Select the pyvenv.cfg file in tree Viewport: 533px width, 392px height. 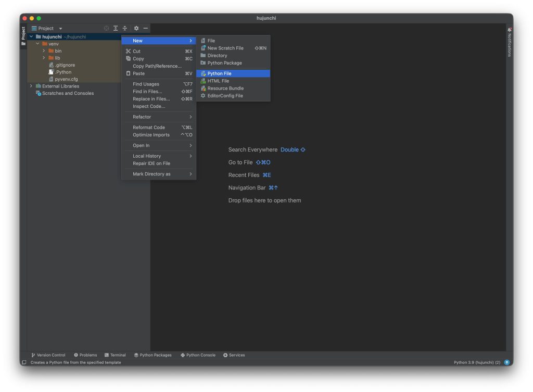(66, 79)
